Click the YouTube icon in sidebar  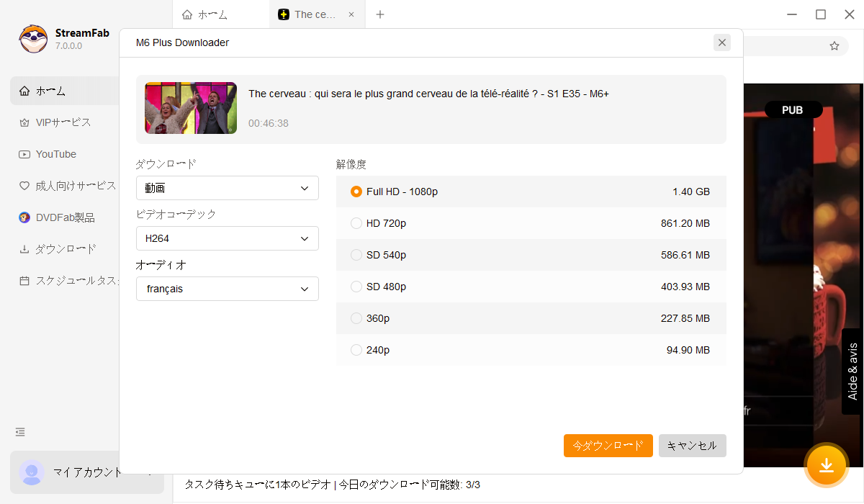tap(24, 154)
